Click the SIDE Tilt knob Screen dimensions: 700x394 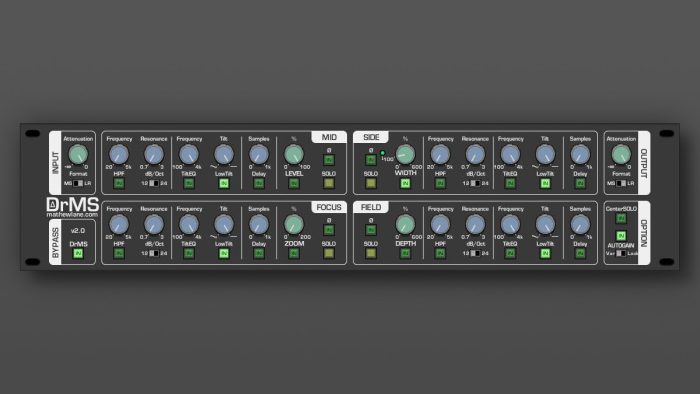(x=545, y=154)
